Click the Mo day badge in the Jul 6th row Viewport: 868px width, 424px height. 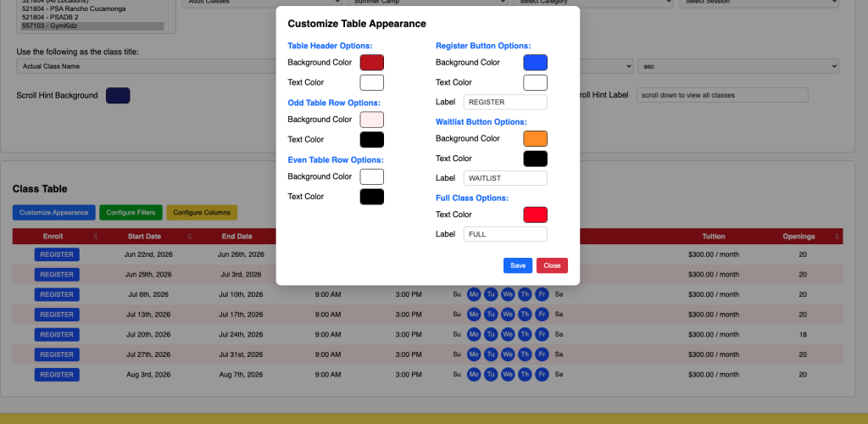[x=474, y=294]
